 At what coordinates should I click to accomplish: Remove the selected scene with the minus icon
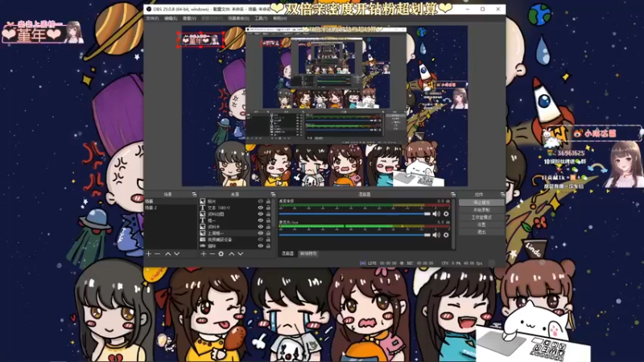coord(157,254)
